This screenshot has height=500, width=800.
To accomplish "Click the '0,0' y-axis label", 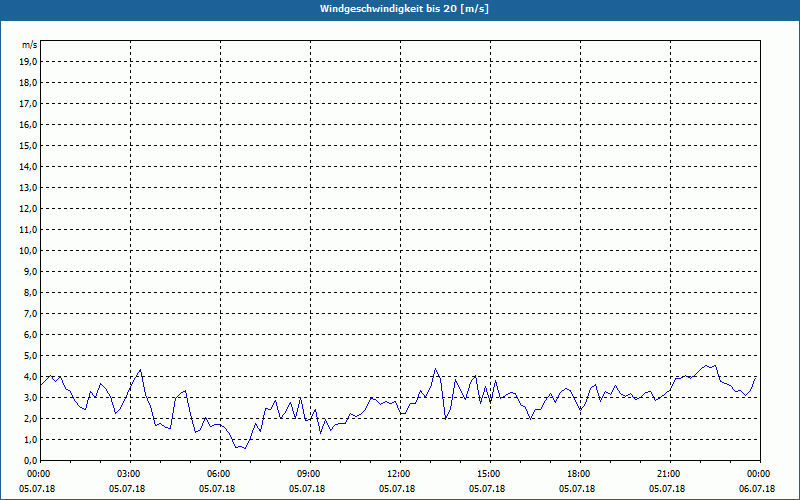I will (x=30, y=461).
